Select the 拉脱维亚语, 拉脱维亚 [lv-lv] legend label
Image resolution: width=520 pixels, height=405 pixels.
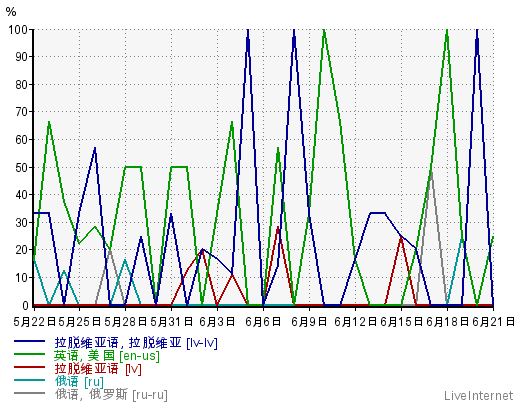136,343
